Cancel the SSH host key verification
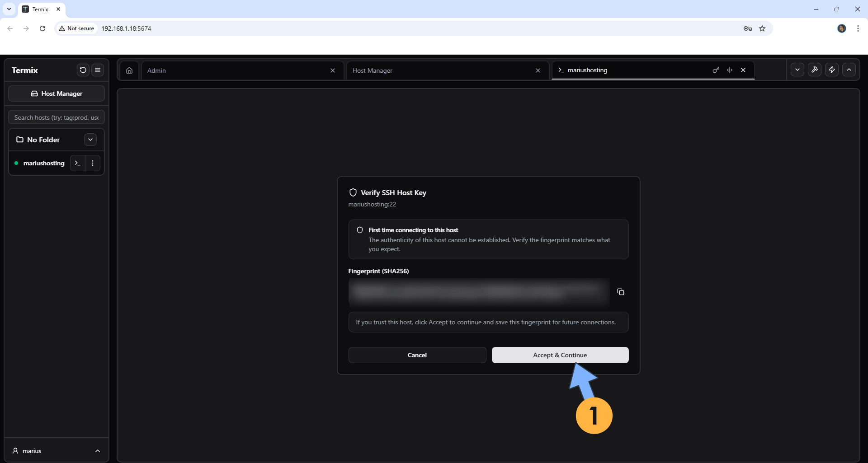 [417, 355]
